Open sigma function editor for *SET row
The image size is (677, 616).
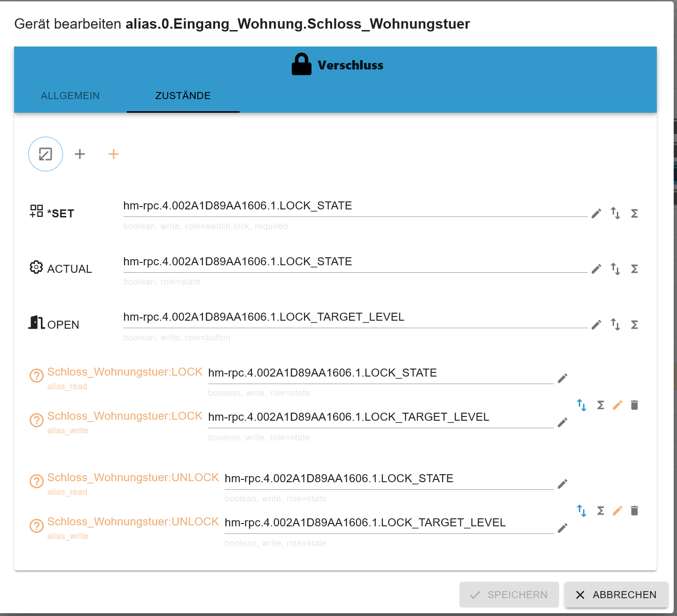click(634, 214)
